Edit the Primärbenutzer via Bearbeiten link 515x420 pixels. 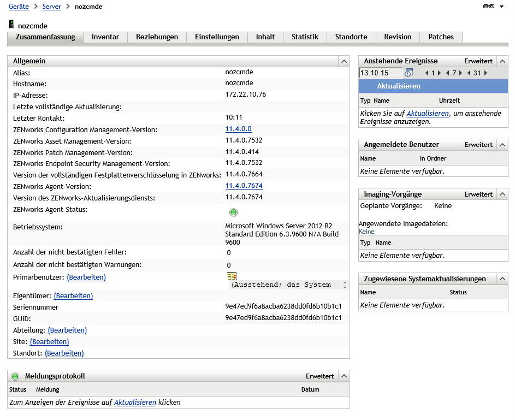tap(86, 277)
